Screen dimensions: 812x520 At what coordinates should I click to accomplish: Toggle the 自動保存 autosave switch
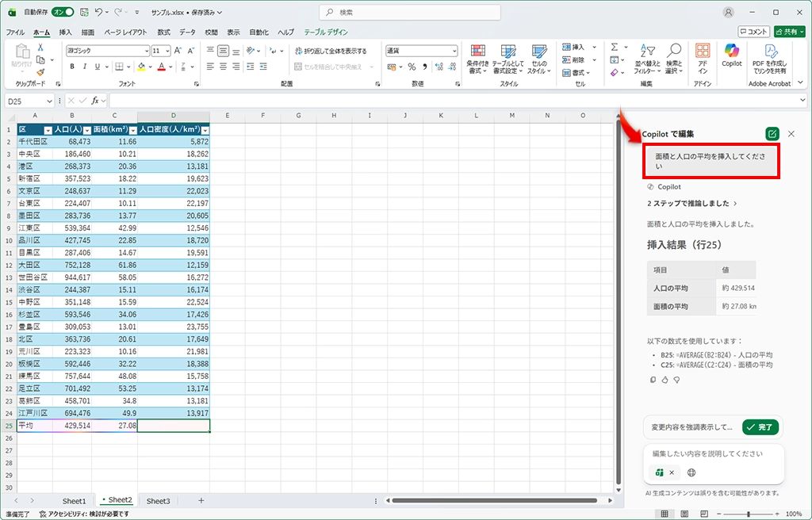(62, 12)
